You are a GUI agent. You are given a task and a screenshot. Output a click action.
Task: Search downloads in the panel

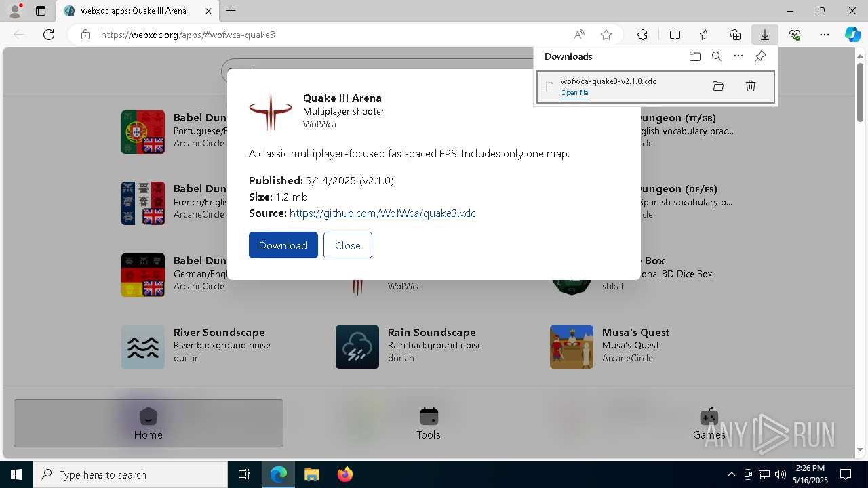(717, 56)
